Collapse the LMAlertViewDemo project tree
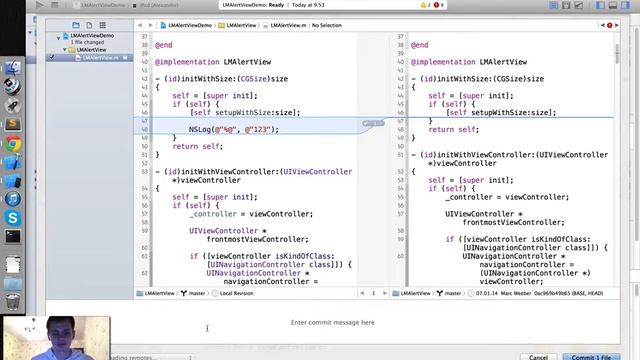Viewport: 640px width, 360px height. coord(58,37)
